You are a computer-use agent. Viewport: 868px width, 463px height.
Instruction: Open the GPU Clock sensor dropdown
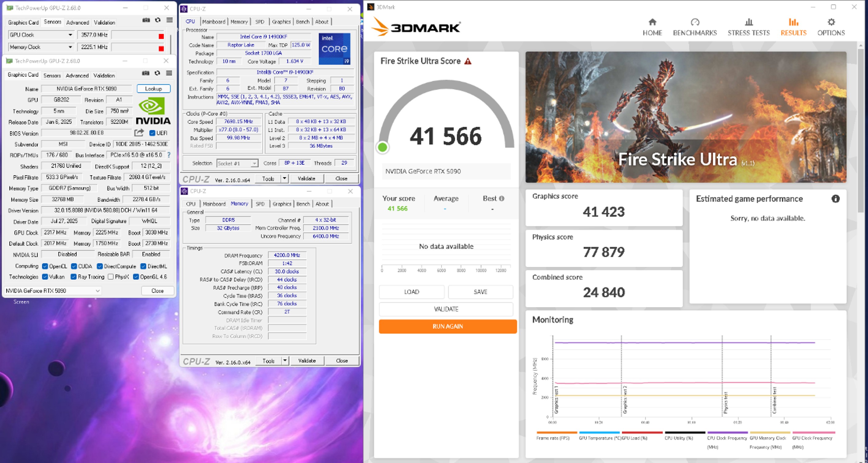click(70, 34)
